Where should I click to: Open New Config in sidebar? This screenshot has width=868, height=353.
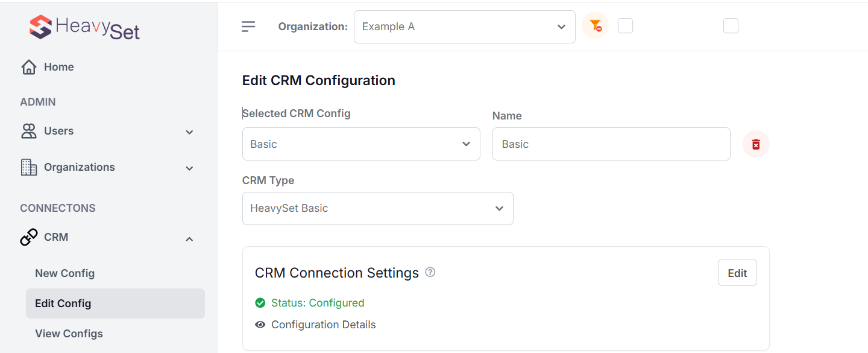(x=65, y=273)
